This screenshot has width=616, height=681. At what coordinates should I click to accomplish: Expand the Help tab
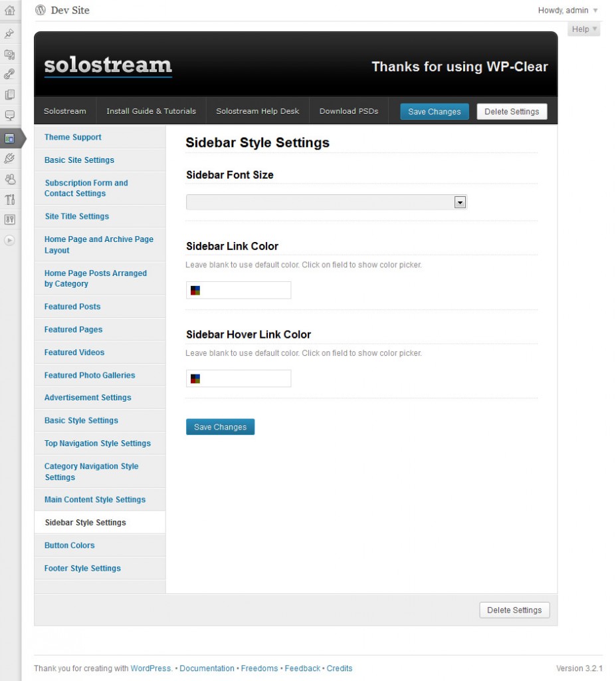click(584, 29)
